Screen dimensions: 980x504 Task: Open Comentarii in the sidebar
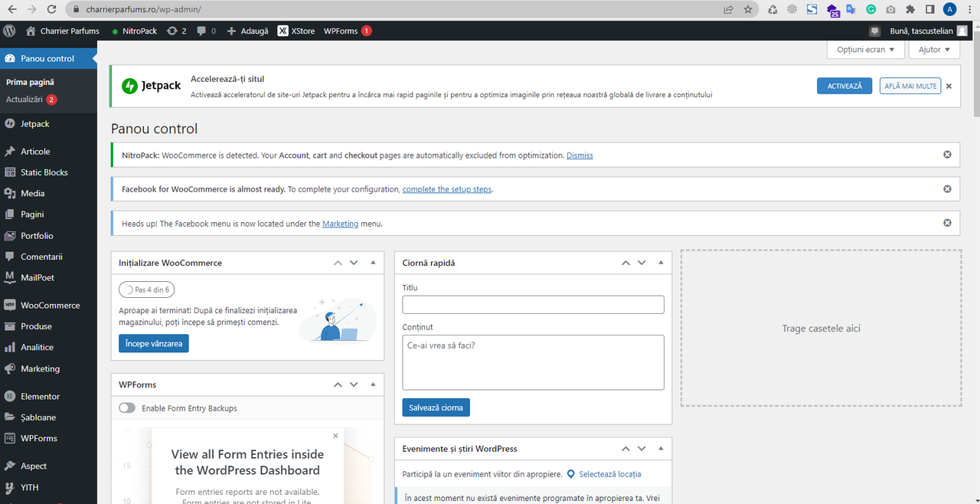(x=48, y=257)
